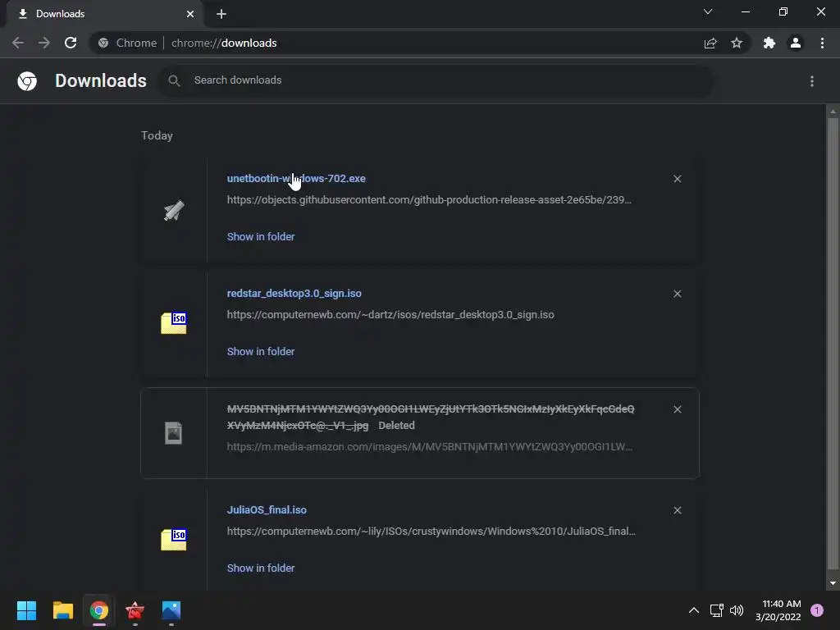840x630 pixels.
Task: Click the share page icon in address bar
Action: (710, 43)
